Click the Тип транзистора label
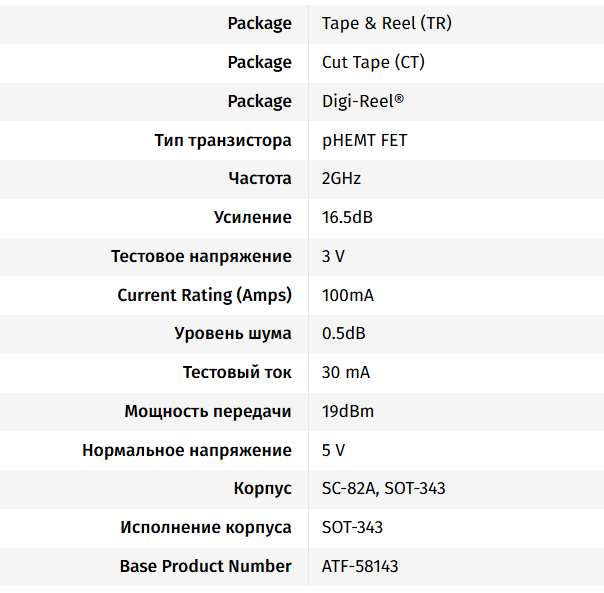604x593 pixels. click(x=223, y=140)
